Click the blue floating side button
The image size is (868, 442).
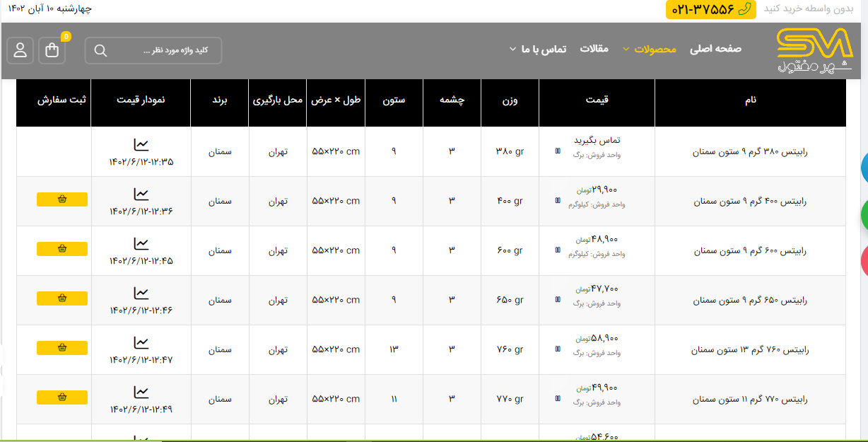pos(863,168)
